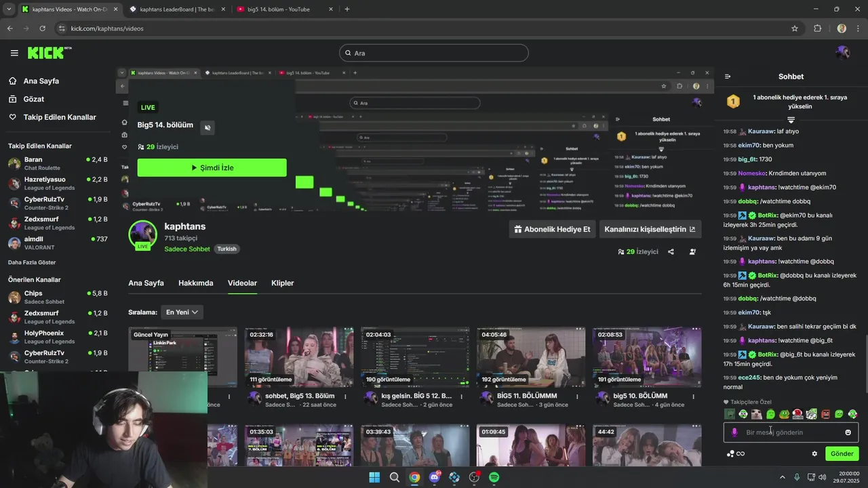
Task: Open Discord from the taskbar
Action: [435, 477]
